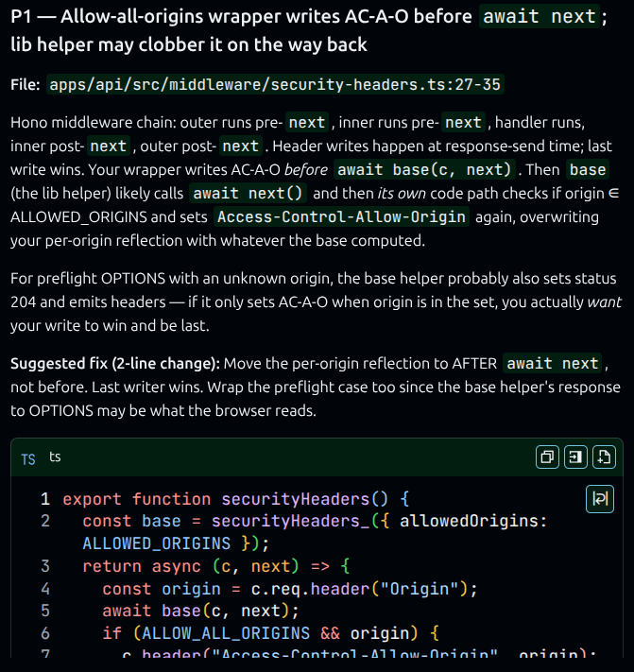The image size is (634, 672).
Task: Click the 'next' code after 'inner runs pre-'
Action: coord(463,123)
